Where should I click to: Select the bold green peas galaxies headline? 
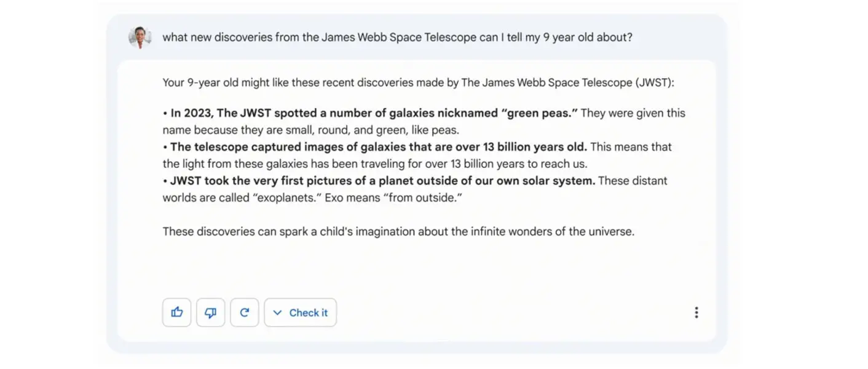point(370,113)
